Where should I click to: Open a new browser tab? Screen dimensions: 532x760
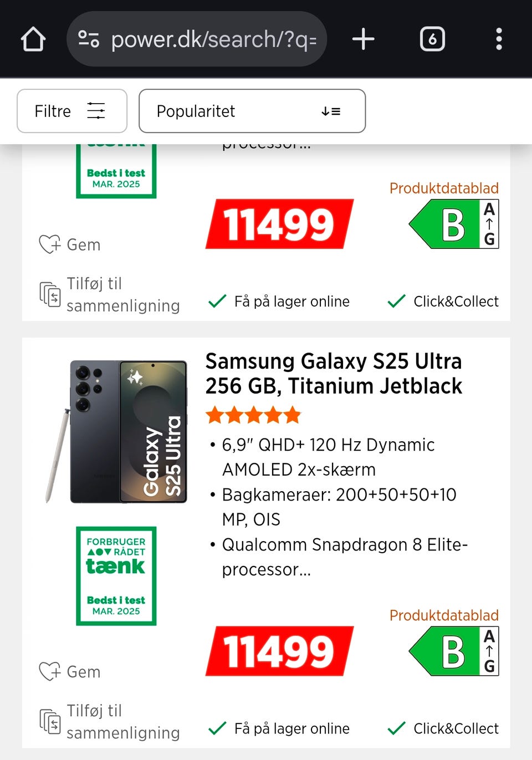363,39
